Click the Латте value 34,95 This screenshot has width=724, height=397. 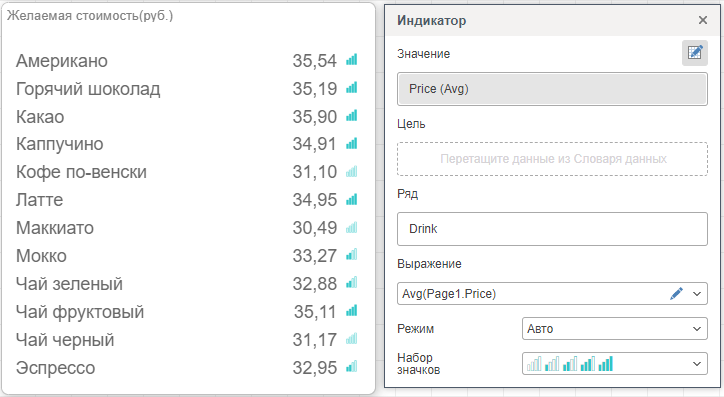[x=315, y=200]
